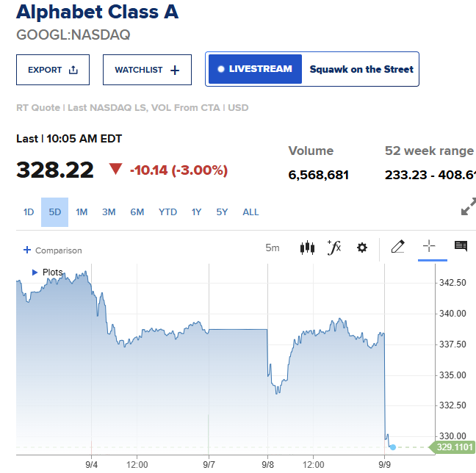Show the ALL time range
The width and height of the screenshot is (476, 473).
[250, 212]
